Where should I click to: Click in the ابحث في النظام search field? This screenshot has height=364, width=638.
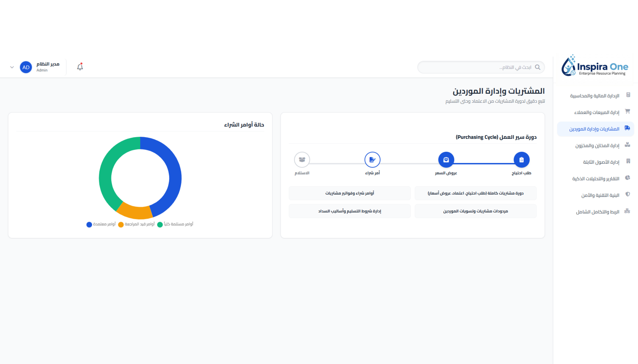(x=481, y=67)
